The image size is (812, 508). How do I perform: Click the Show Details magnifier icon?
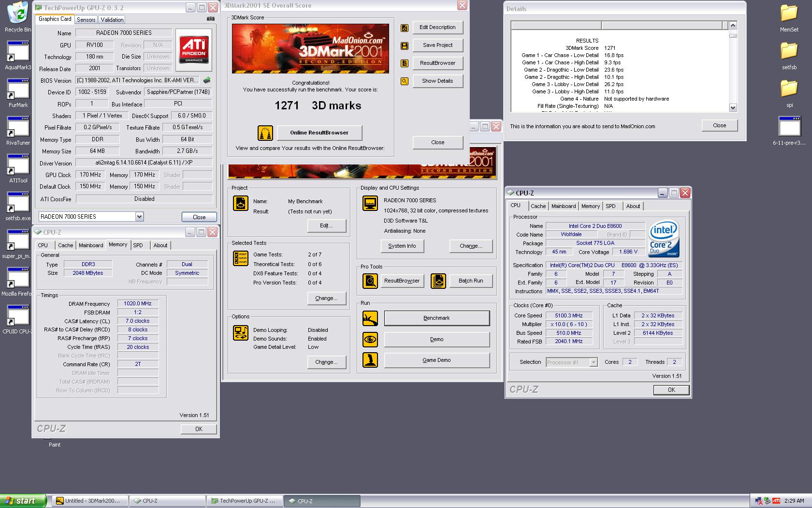coord(405,81)
